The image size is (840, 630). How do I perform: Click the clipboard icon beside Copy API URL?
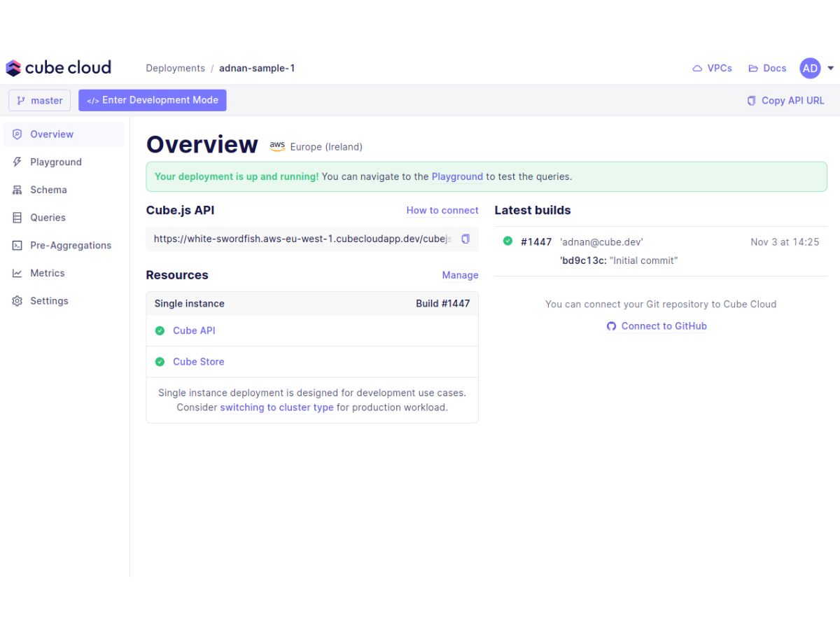tap(752, 101)
